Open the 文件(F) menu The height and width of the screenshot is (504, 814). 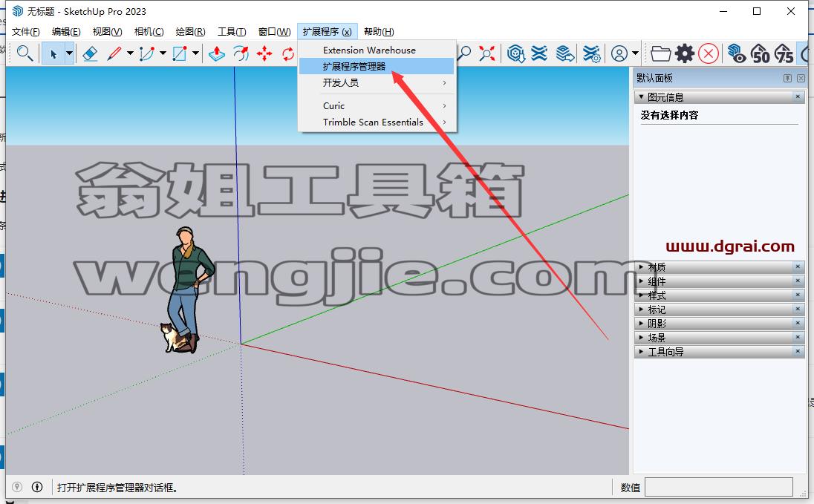pyautogui.click(x=25, y=32)
